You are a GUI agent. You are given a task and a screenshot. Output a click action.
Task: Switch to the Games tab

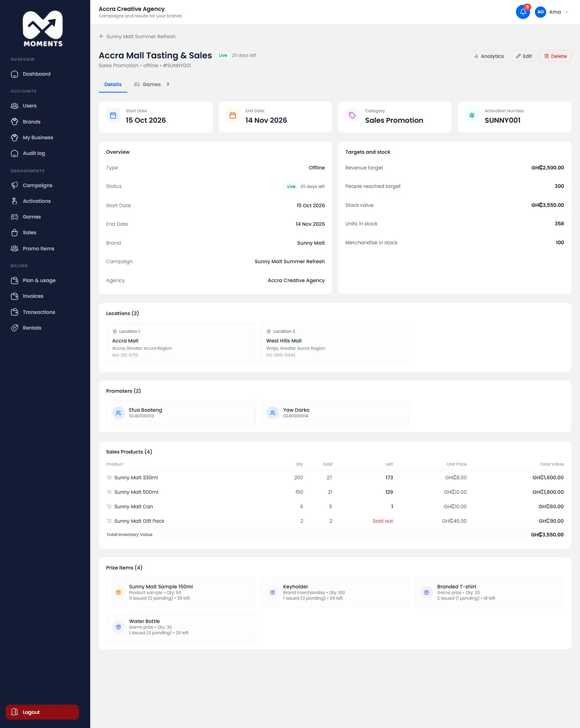coord(152,85)
